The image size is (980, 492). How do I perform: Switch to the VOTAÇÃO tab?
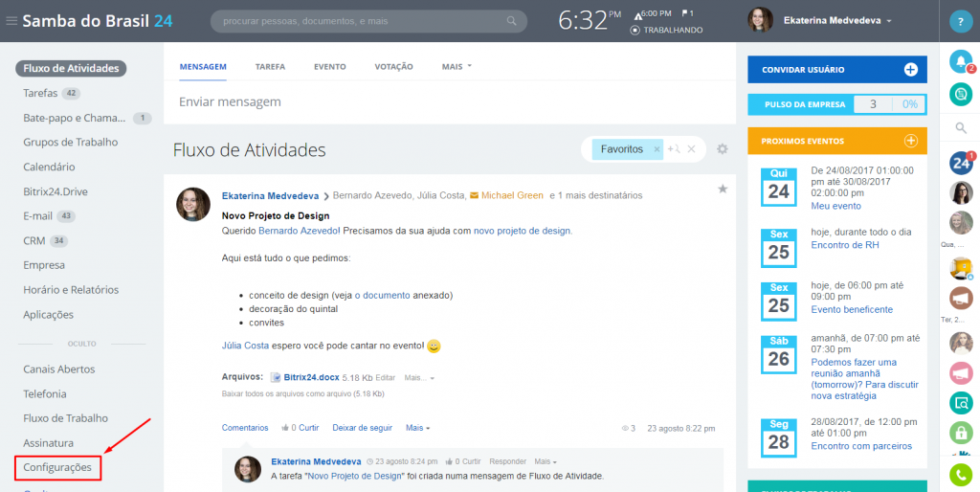point(393,66)
